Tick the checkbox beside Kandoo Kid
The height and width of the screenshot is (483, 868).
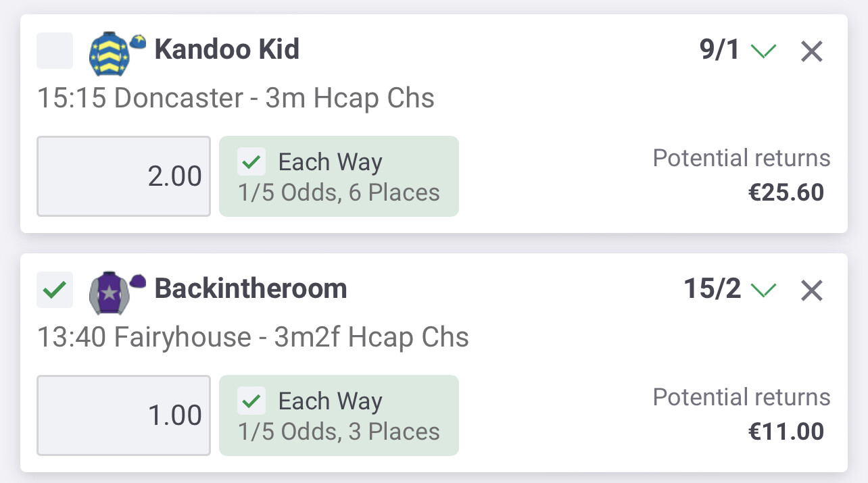(55, 51)
